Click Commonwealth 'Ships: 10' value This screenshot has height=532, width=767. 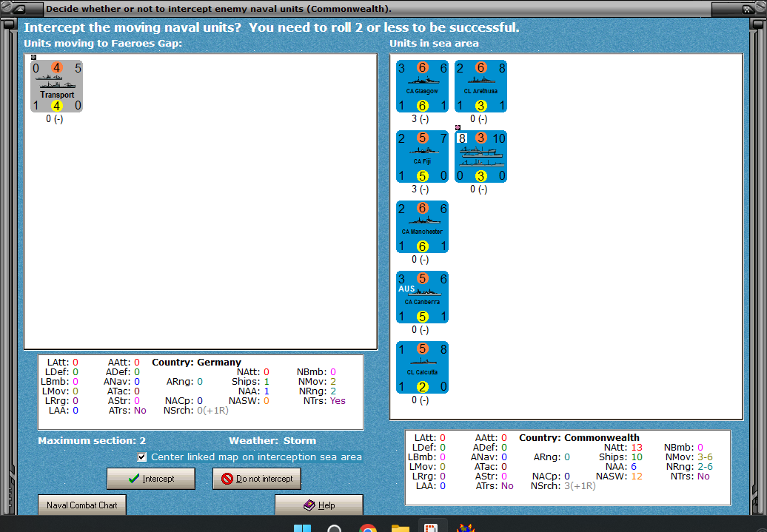pyautogui.click(x=620, y=457)
